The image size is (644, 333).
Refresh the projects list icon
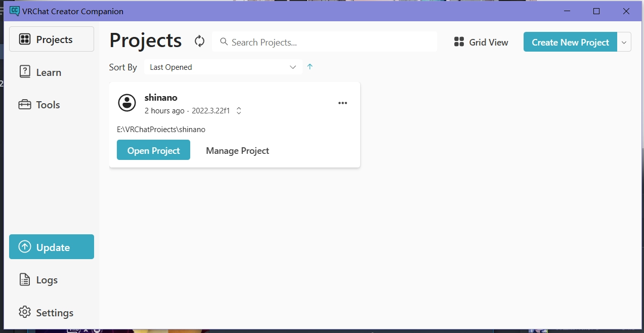pyautogui.click(x=200, y=41)
